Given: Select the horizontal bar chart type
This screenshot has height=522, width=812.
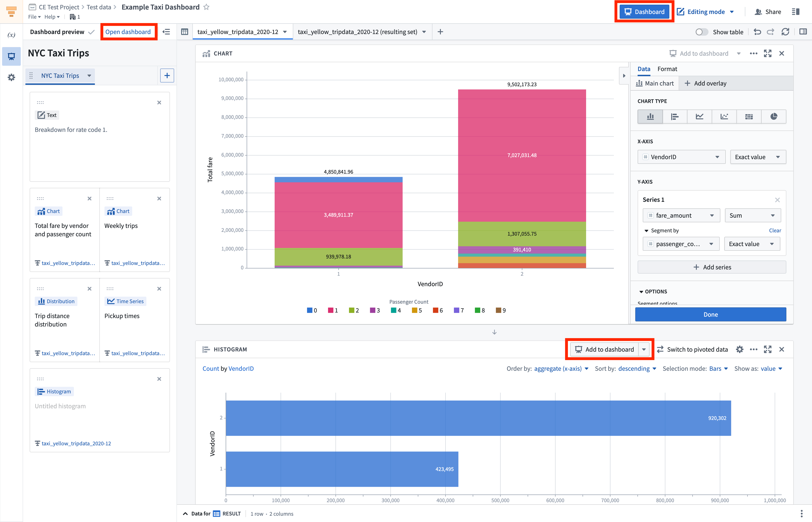Looking at the screenshot, I should [x=675, y=117].
